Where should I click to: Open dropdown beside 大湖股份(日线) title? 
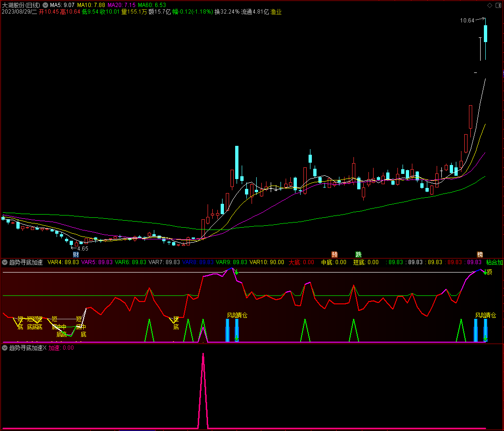45,5
